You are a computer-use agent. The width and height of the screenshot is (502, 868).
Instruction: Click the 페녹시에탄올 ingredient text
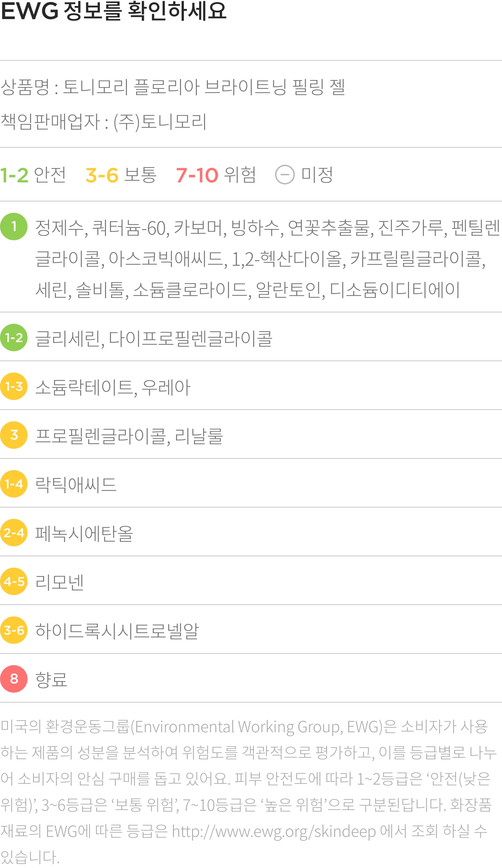pos(84,533)
